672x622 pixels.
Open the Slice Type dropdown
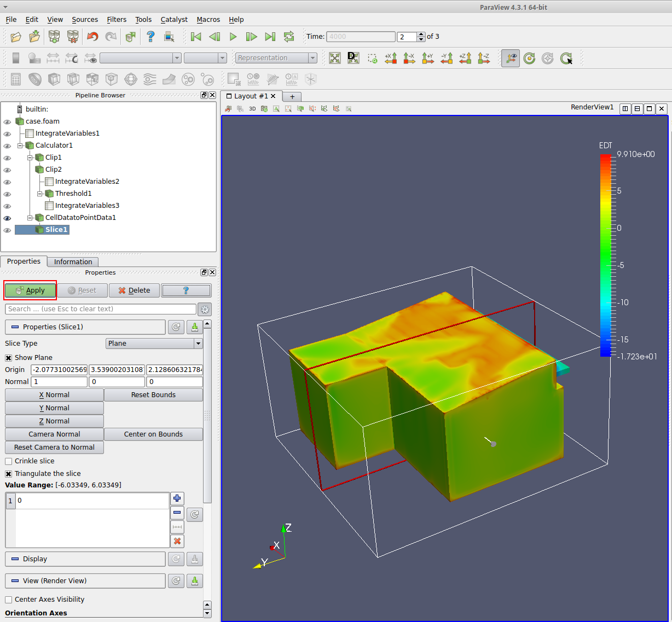pos(154,344)
